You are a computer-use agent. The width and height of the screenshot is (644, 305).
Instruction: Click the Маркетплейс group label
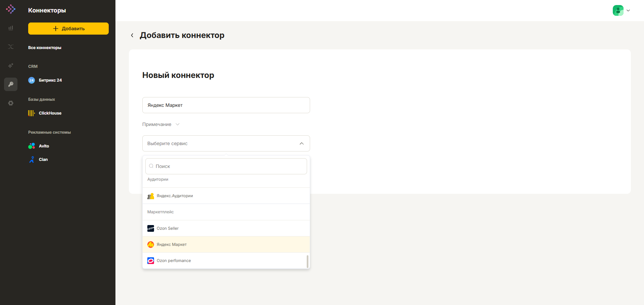tap(160, 212)
